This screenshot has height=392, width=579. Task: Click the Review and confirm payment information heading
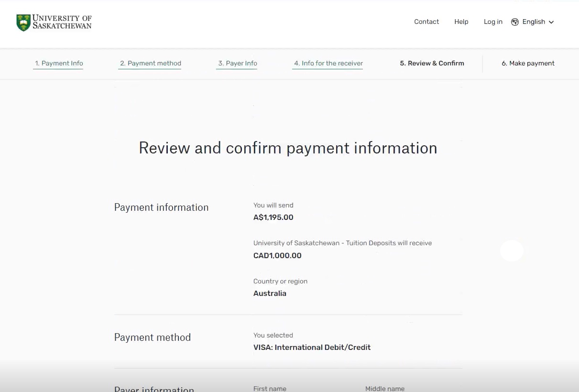coord(288,148)
